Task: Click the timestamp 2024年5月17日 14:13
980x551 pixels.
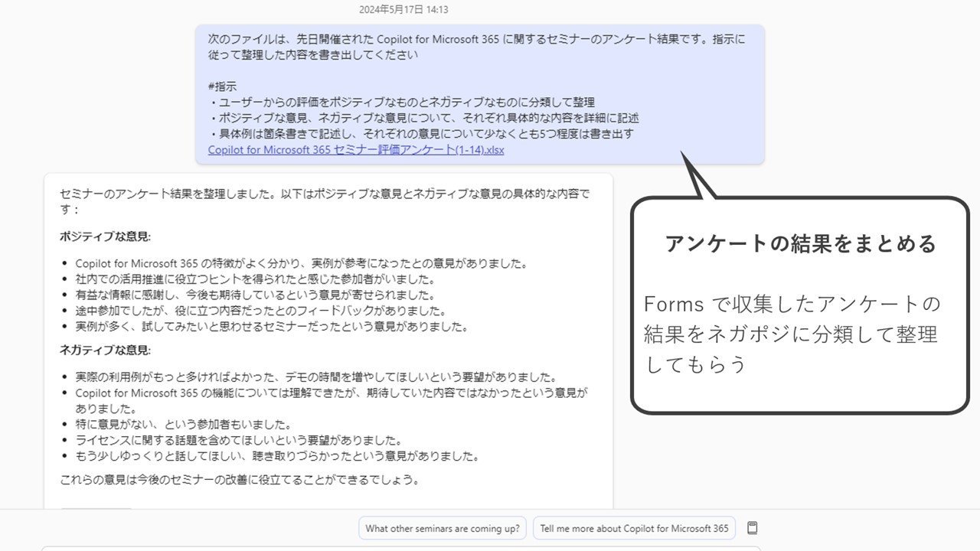Action: coord(403,10)
